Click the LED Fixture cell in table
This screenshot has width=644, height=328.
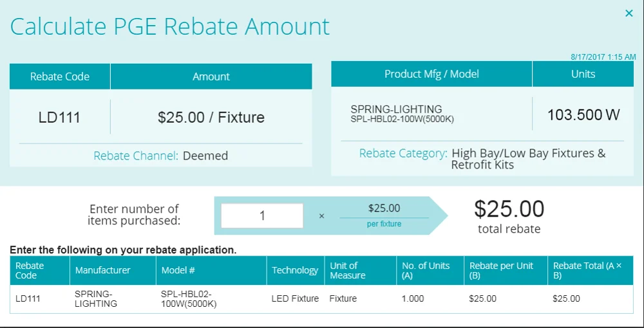[295, 298]
